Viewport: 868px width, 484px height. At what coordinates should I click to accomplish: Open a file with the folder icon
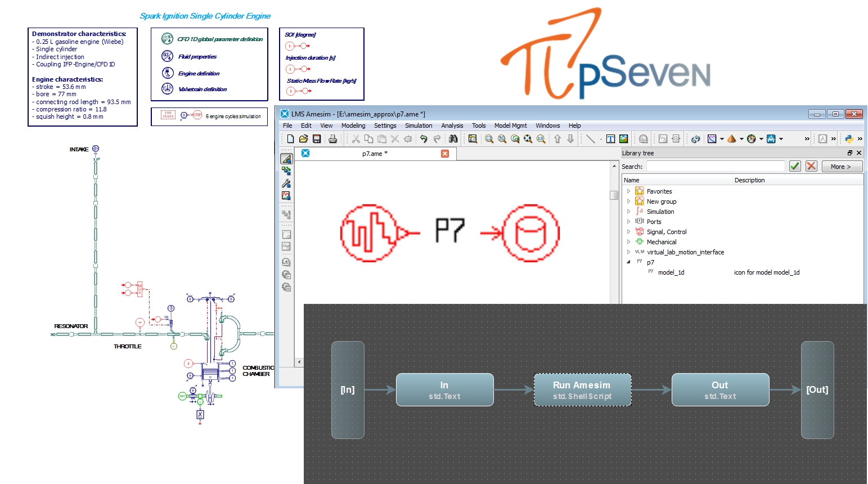pos(303,139)
